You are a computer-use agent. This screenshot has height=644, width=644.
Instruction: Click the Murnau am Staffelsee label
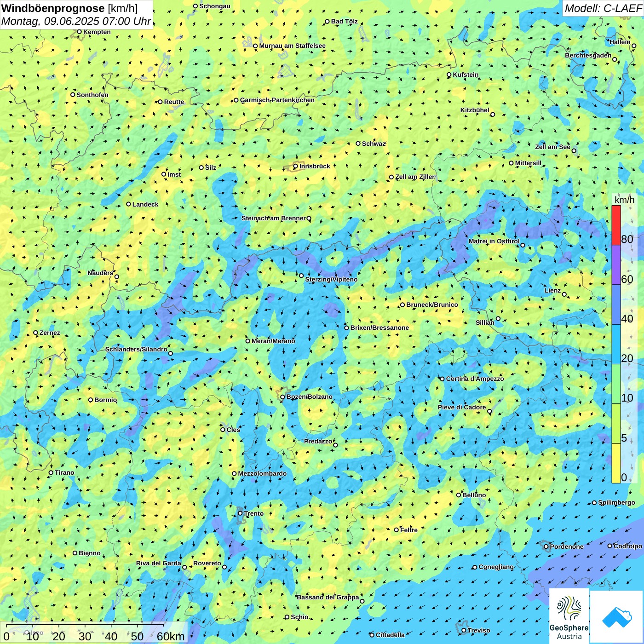coord(292,46)
